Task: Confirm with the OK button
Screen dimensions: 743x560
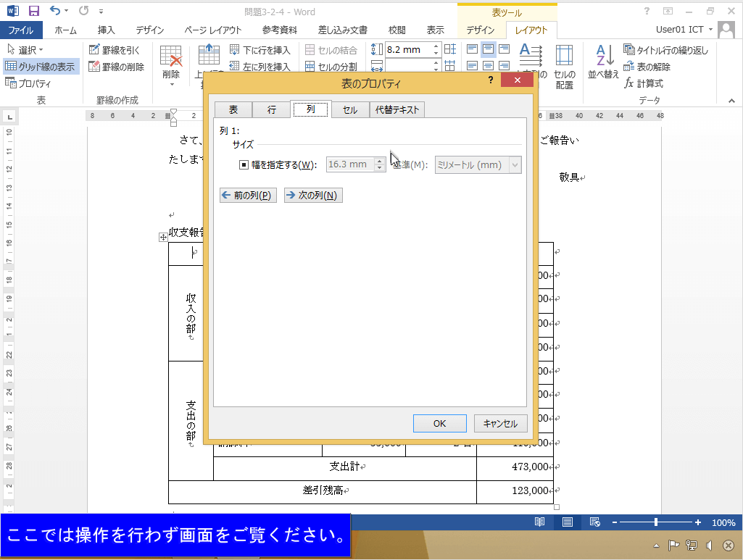Action: click(439, 423)
